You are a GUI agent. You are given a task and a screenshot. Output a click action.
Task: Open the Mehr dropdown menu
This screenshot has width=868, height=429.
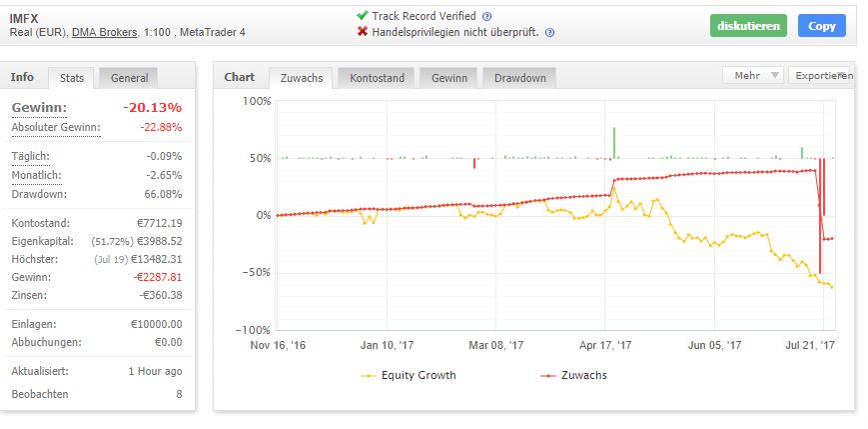[753, 75]
